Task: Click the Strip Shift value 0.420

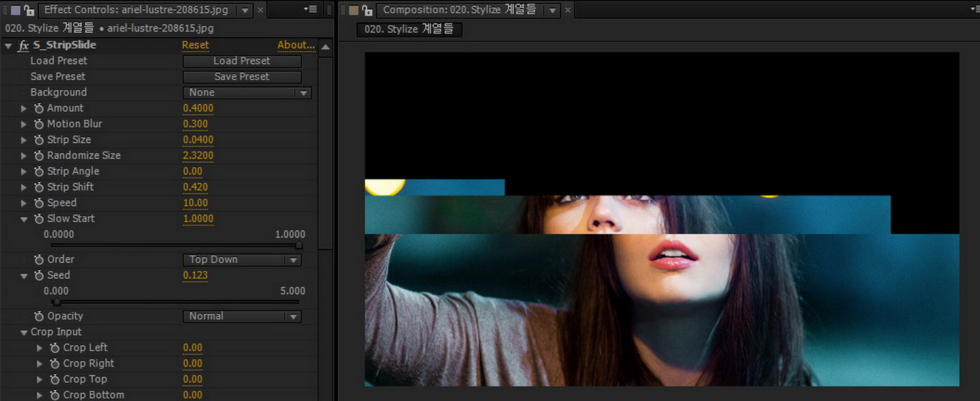Action: (x=195, y=187)
